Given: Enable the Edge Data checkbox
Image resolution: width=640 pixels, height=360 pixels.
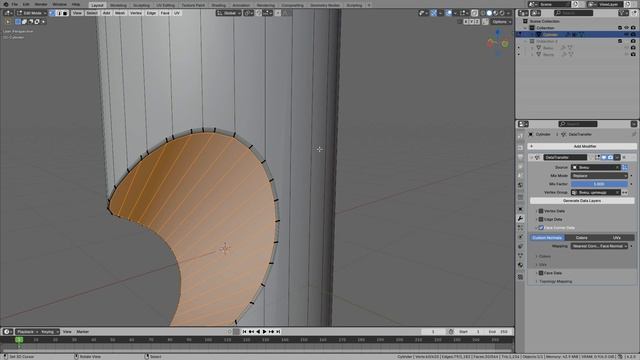Looking at the screenshot, I should [541, 219].
